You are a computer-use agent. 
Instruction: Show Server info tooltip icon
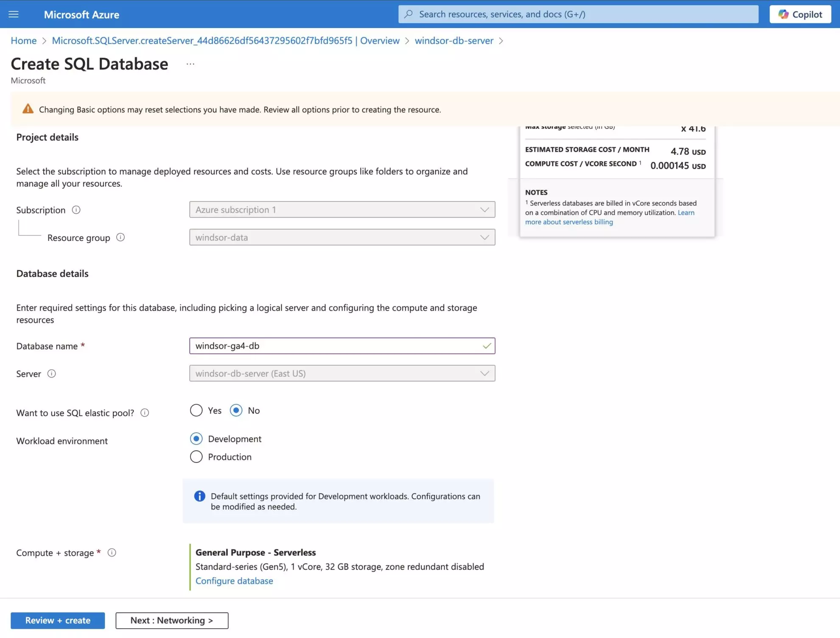tap(52, 374)
